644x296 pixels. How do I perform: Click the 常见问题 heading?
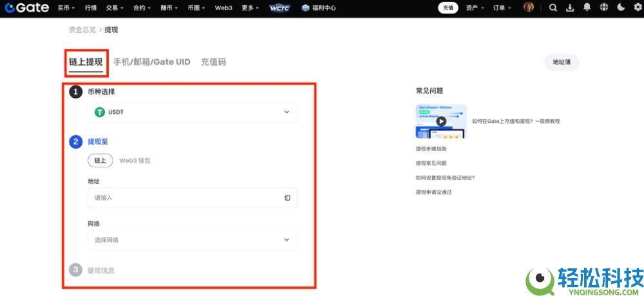click(430, 91)
